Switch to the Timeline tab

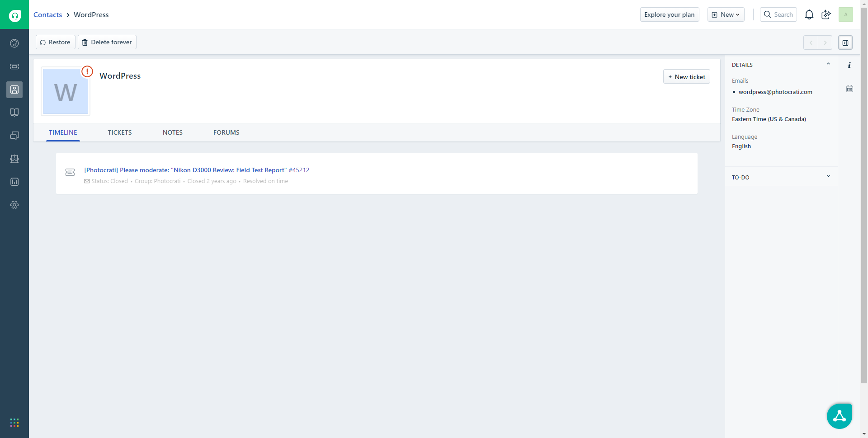tap(63, 132)
